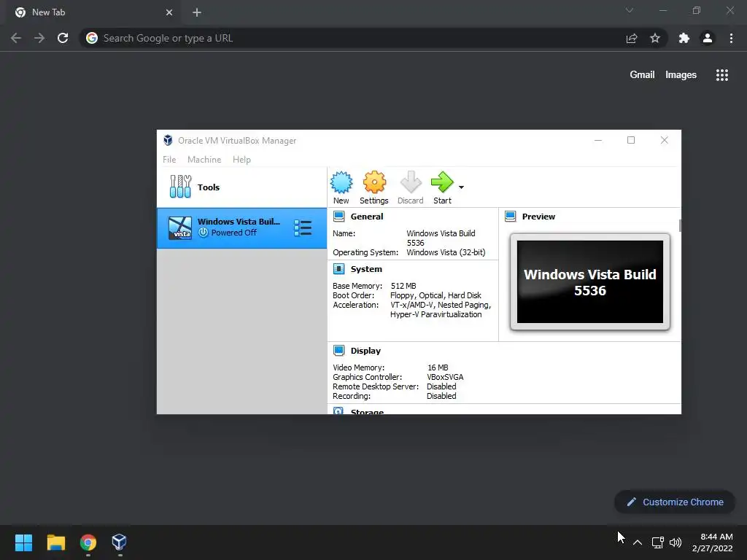The height and width of the screenshot is (560, 747).
Task: Open a new Chrome tab
Action: coord(197,12)
